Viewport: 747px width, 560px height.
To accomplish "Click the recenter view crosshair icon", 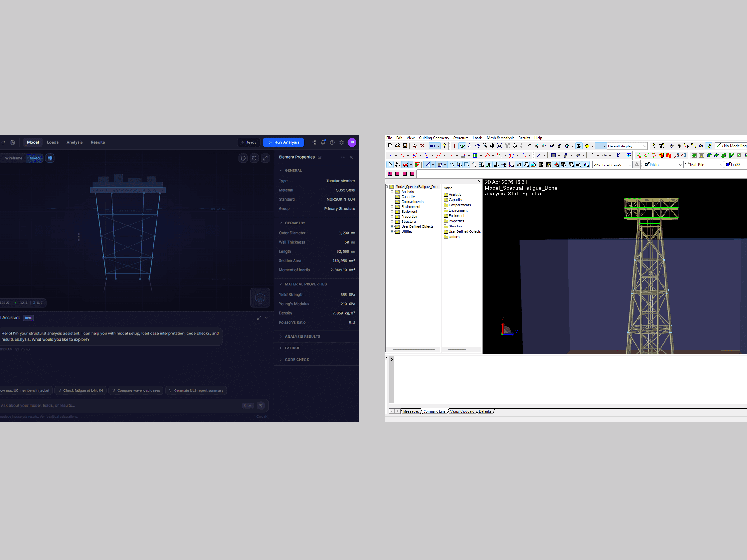I will click(243, 158).
